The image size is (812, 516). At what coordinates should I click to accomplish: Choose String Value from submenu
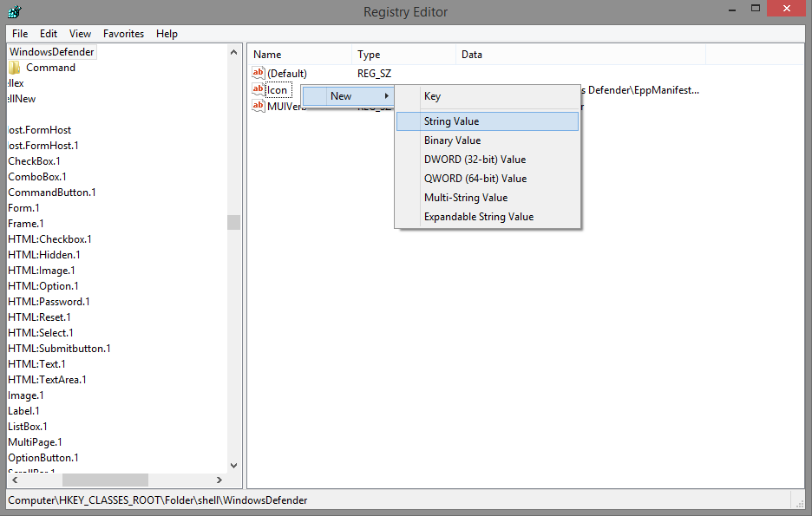tap(488, 121)
